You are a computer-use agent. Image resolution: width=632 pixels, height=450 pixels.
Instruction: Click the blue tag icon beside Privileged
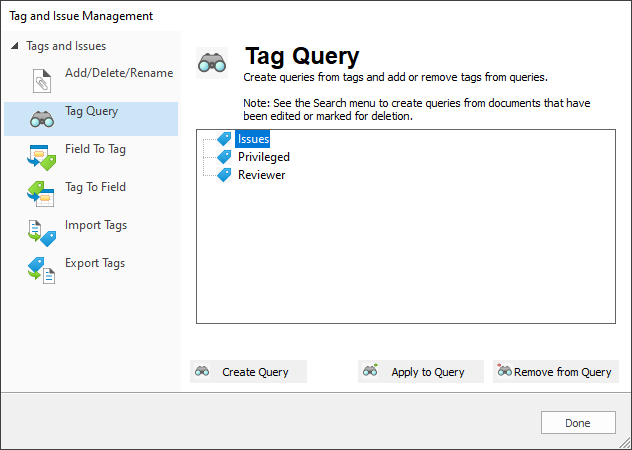click(x=224, y=156)
